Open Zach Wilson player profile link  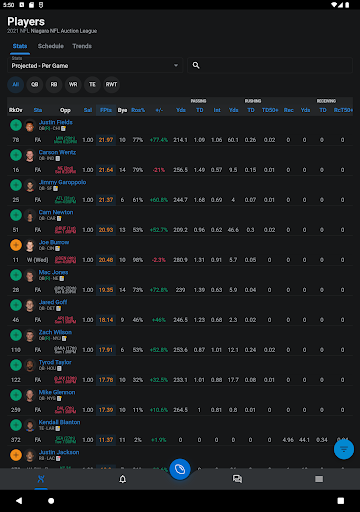point(55,332)
